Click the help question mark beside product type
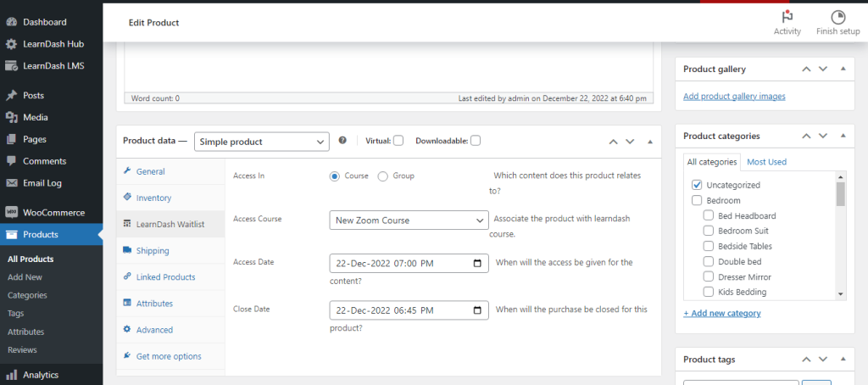This screenshot has width=868, height=385. [342, 141]
